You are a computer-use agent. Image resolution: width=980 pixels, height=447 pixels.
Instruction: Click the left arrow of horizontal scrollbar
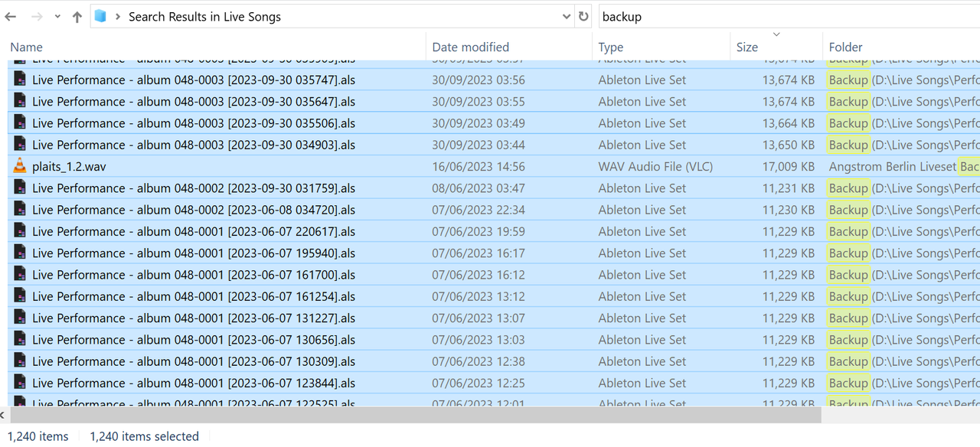(x=2, y=415)
